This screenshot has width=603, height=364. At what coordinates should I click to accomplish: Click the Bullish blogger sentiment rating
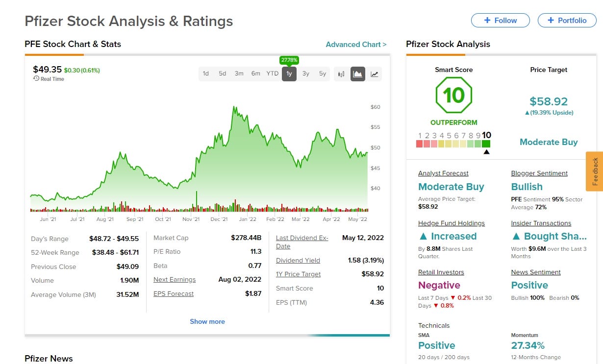(527, 187)
